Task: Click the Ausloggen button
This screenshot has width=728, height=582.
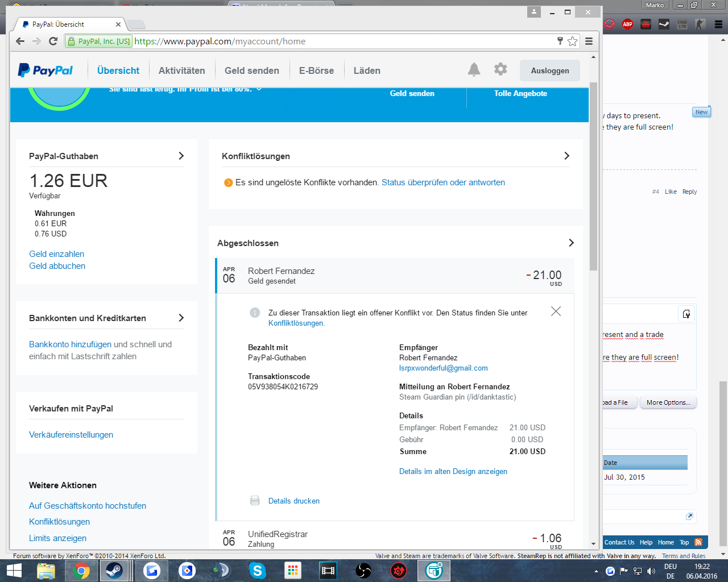Action: click(x=550, y=70)
